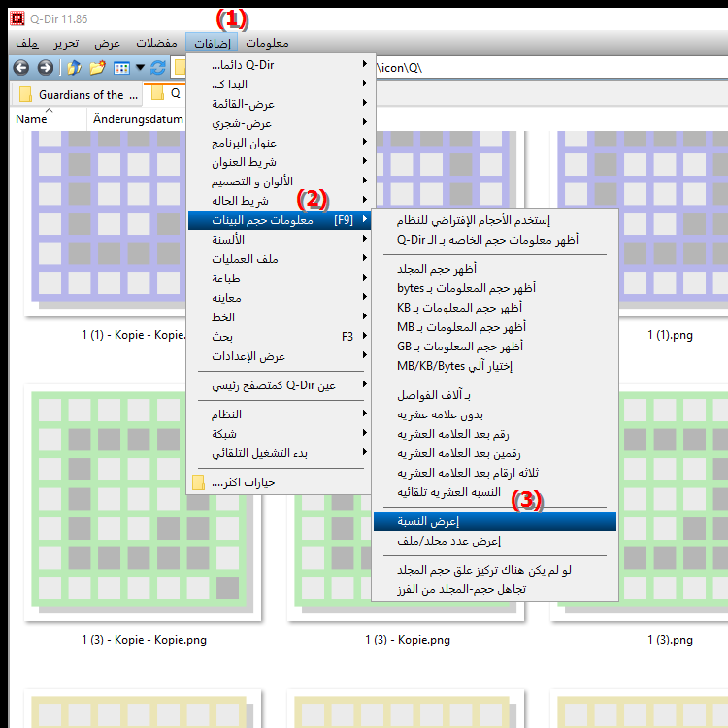Viewport: 728px width, 728px height.
Task: Switch to the Guardians of the ... tab
Action: pos(76,95)
